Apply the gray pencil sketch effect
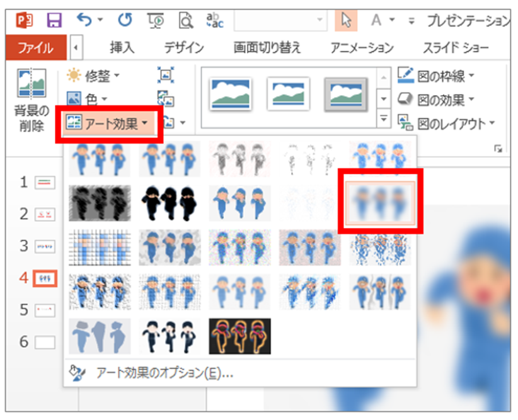518x420 pixels. [240, 159]
